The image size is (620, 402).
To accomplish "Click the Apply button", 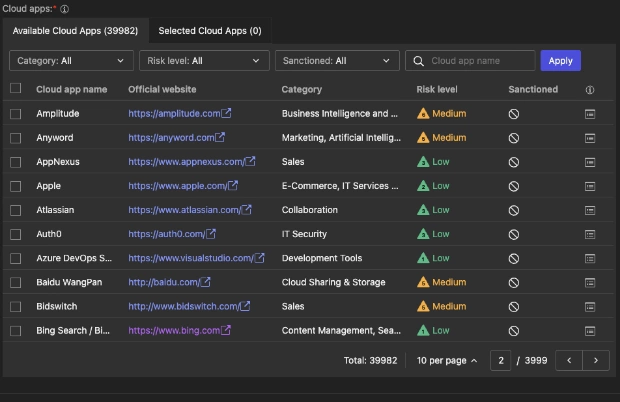I will (x=560, y=60).
